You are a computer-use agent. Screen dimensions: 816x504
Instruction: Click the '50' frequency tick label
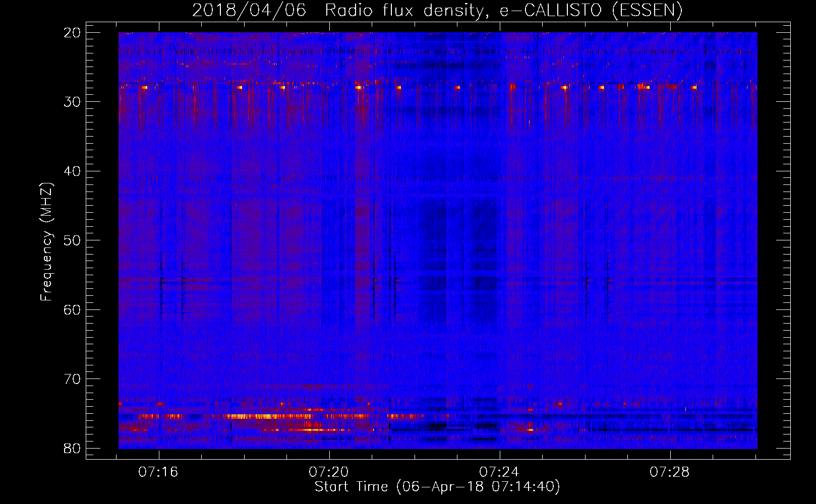pyautogui.click(x=73, y=240)
